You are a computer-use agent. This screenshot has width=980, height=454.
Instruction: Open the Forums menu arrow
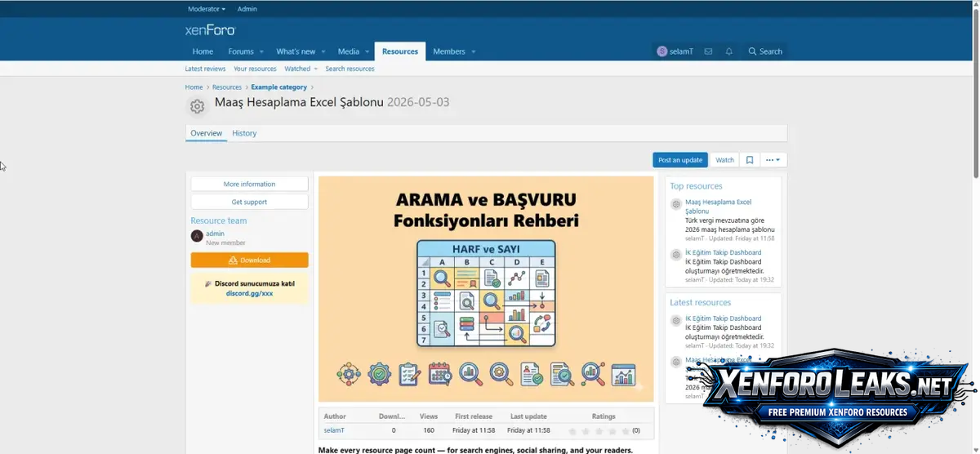(x=261, y=51)
